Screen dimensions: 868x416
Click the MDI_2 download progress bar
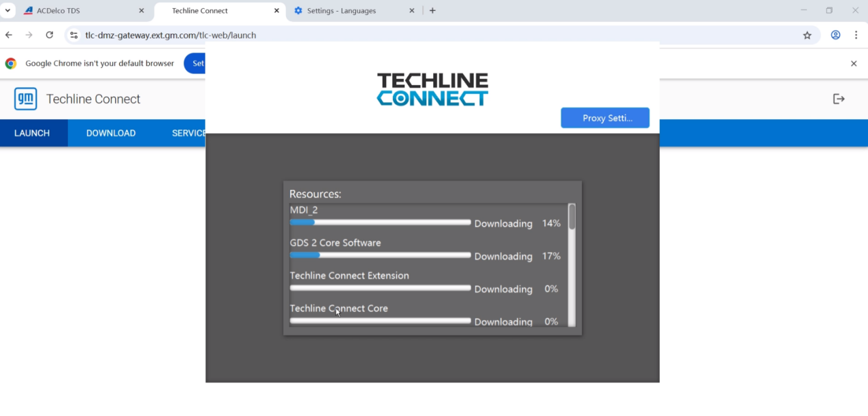[380, 223]
